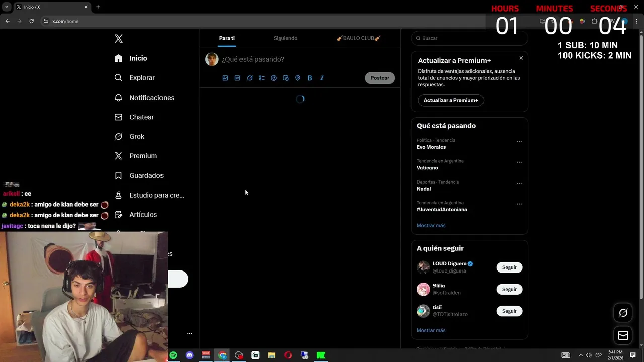The height and width of the screenshot is (362, 644).
Task: Click the Actualizar a Premium+ button
Action: tap(451, 100)
